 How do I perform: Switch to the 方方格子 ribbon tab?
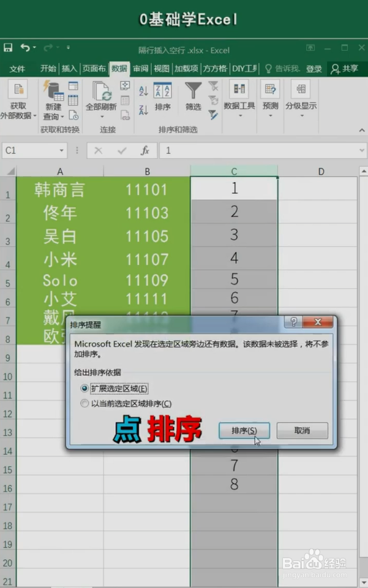[x=215, y=68]
